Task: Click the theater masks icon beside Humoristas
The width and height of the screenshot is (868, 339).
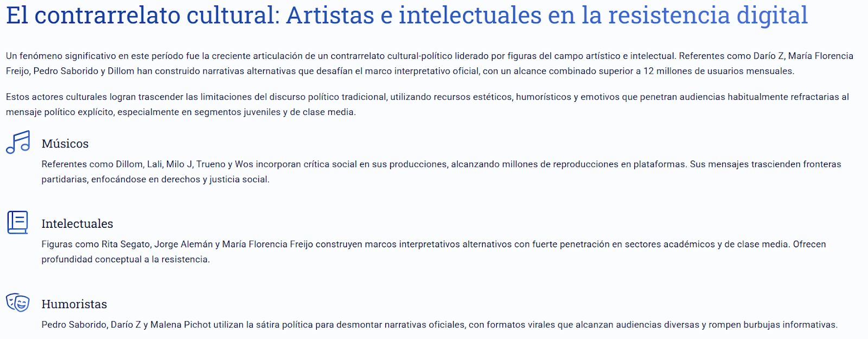Action: (18, 303)
